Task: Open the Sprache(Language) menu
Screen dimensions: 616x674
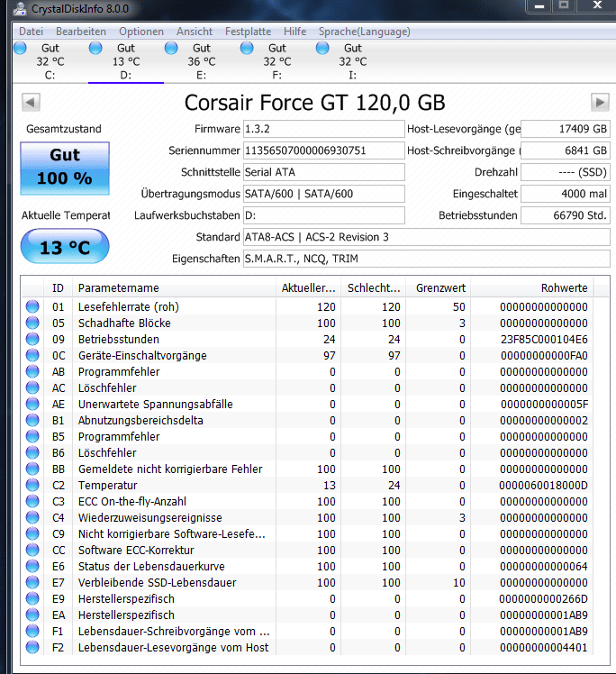Action: coord(364,32)
